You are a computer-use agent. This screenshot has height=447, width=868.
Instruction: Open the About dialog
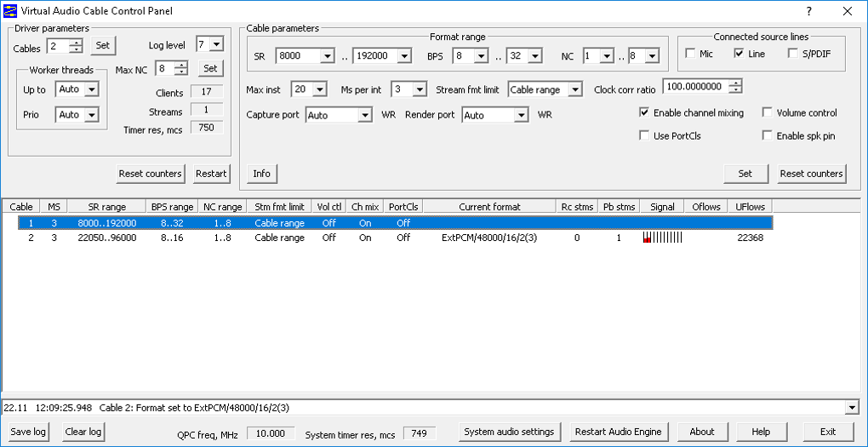click(x=702, y=432)
